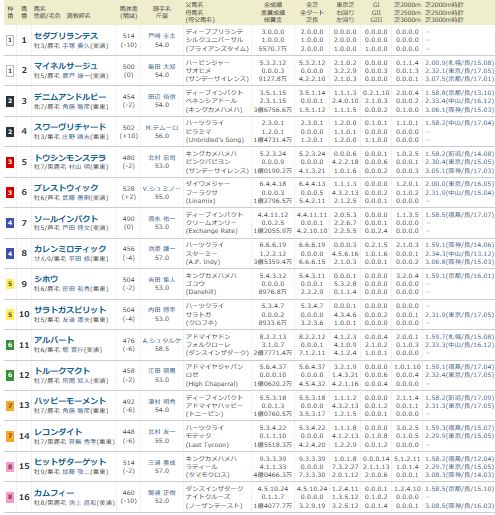Screen dimensions: 495x515
Task: Click the サラトガスピリット name link
Action: pyautogui.click(x=70, y=310)
